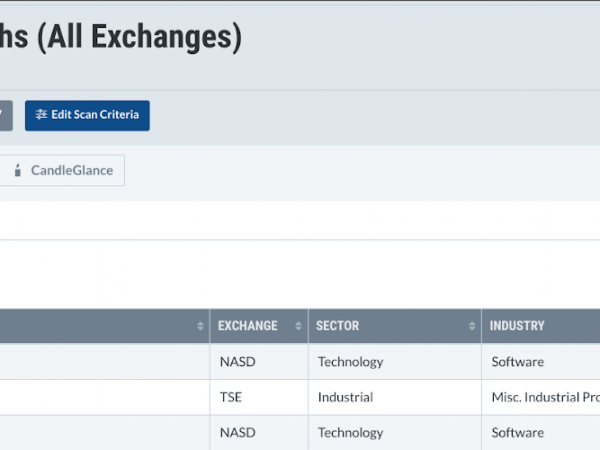
Task: Select the Technology cell in the third row
Action: tap(395, 433)
